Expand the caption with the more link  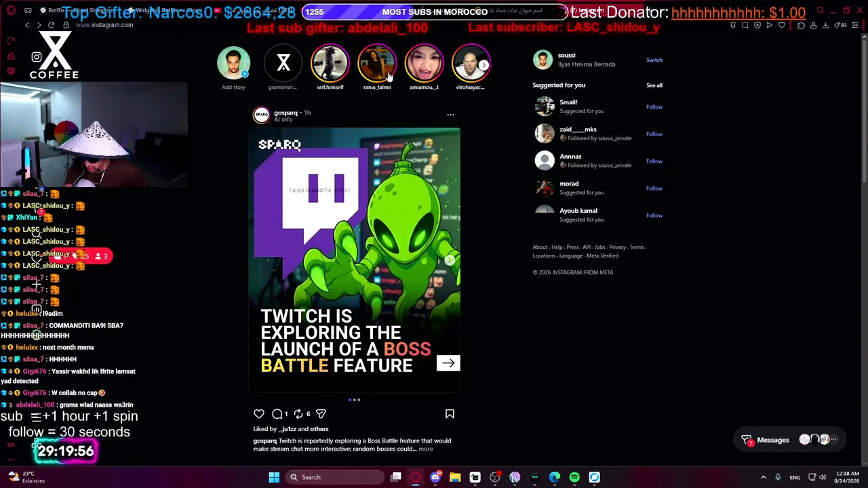tap(425, 449)
